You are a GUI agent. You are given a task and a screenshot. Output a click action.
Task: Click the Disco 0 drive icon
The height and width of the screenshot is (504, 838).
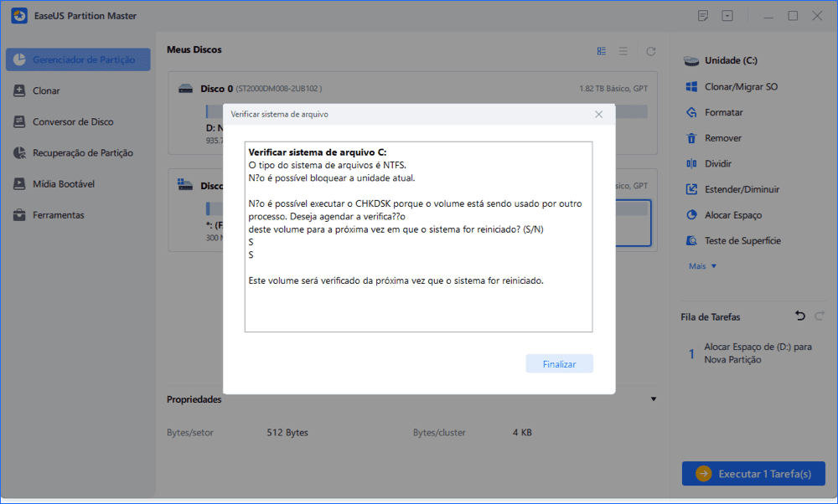185,89
